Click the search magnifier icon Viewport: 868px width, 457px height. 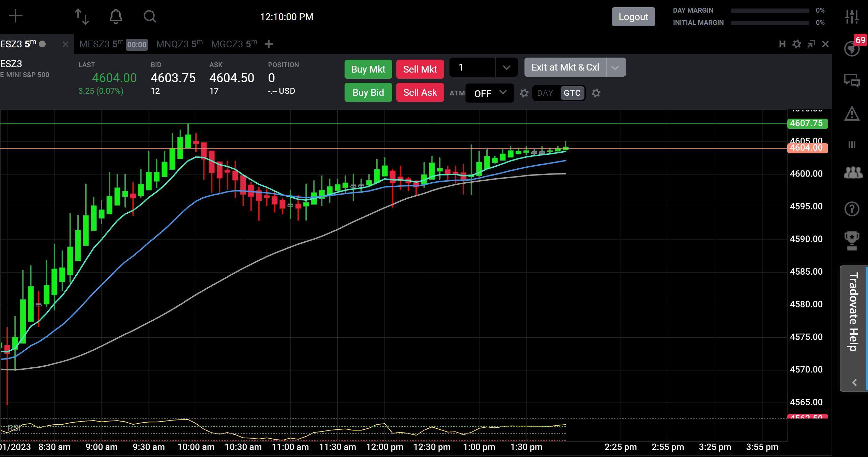click(x=150, y=16)
